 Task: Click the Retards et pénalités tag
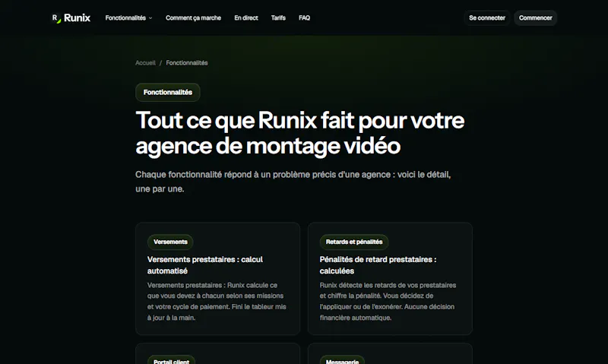pyautogui.click(x=354, y=242)
